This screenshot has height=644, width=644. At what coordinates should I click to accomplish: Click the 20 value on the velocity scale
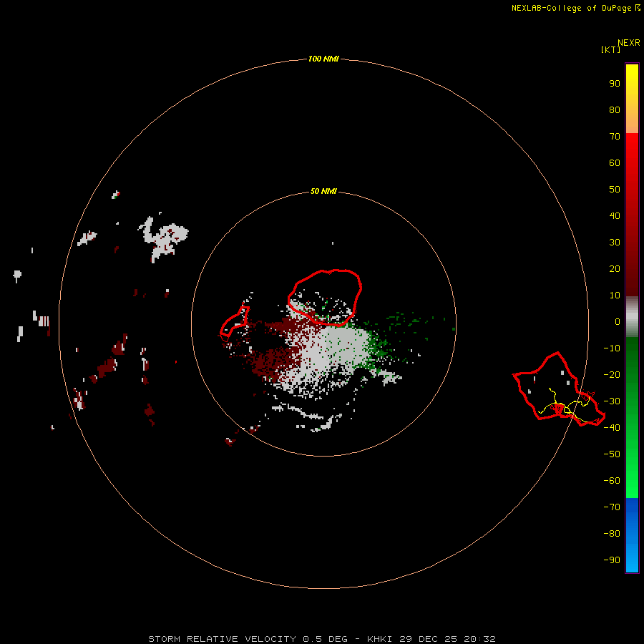point(615,268)
